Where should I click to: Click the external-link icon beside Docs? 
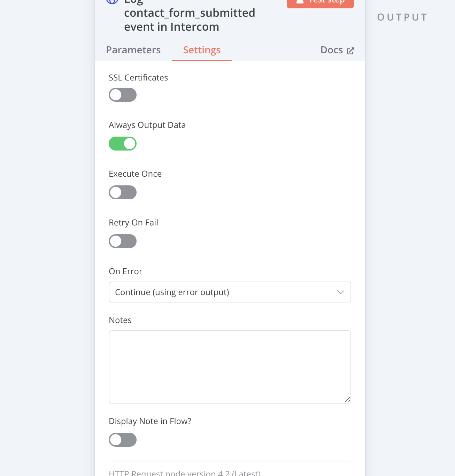pos(350,51)
